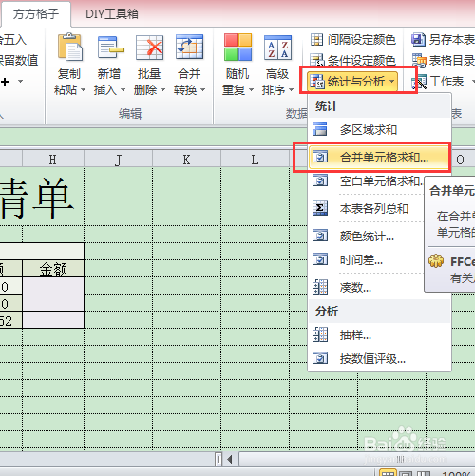This screenshot has width=475, height=476.
Task: Click the 条件设定颜色 icon
Action: (x=316, y=60)
